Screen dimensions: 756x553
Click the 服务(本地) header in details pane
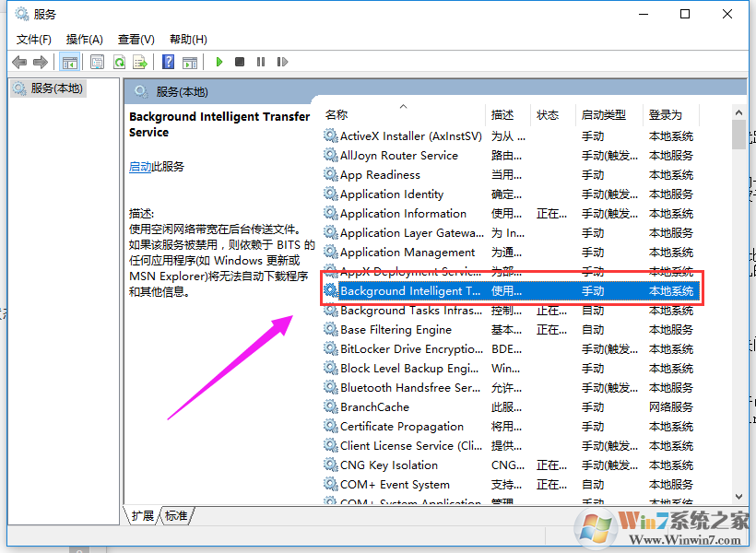point(182,91)
